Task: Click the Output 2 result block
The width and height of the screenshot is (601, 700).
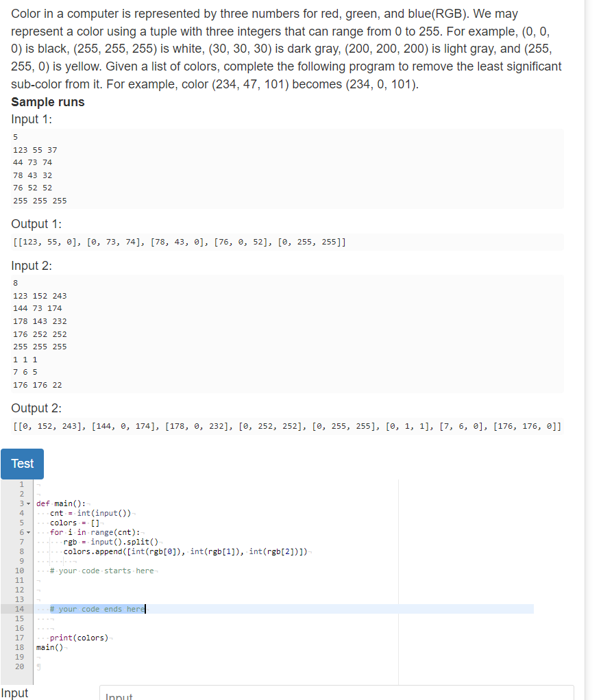Action: click(x=288, y=425)
